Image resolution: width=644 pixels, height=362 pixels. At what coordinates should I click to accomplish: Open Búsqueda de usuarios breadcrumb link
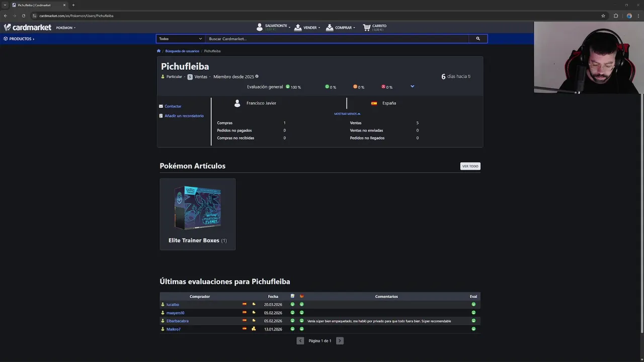click(182, 51)
